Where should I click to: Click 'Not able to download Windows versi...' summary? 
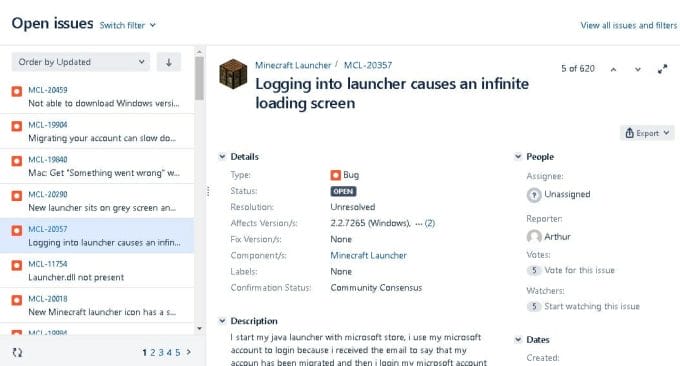click(104, 103)
